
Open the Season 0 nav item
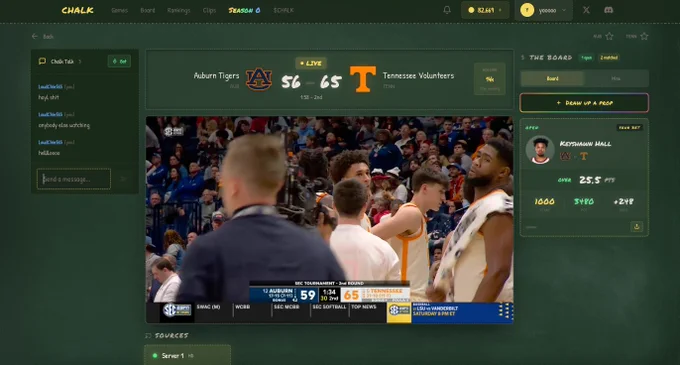pos(244,10)
